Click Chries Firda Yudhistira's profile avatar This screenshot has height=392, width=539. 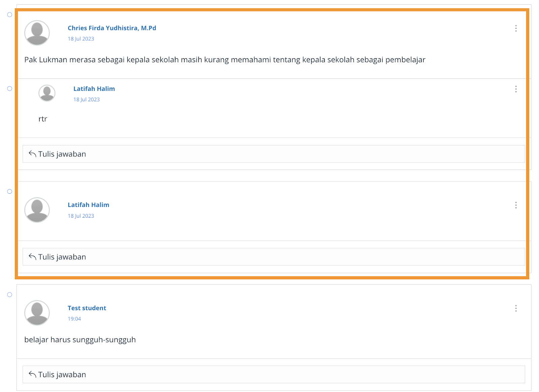click(x=37, y=33)
